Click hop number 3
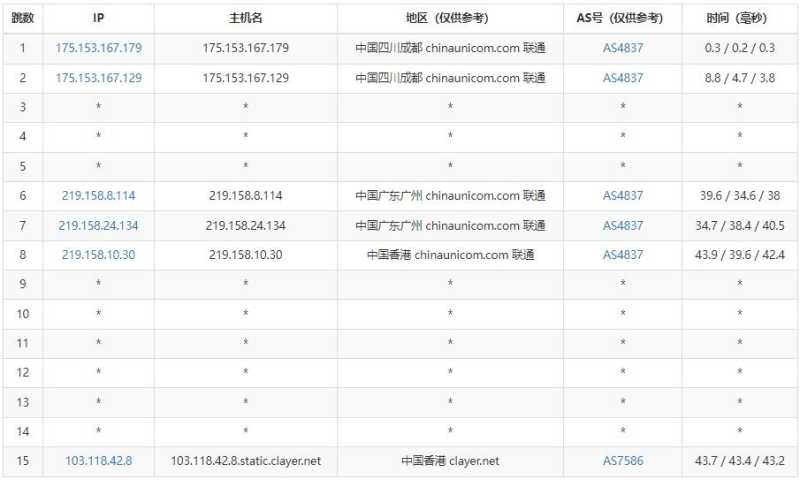 pos(22,107)
